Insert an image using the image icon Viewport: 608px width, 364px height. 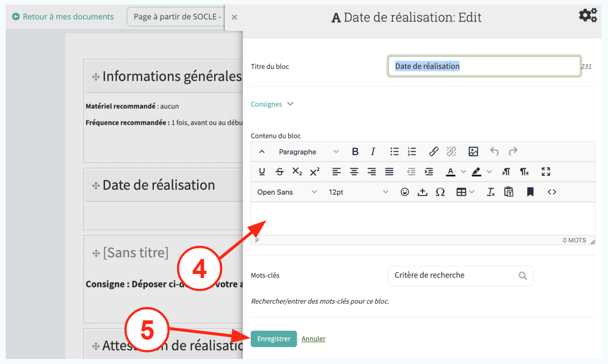click(473, 152)
